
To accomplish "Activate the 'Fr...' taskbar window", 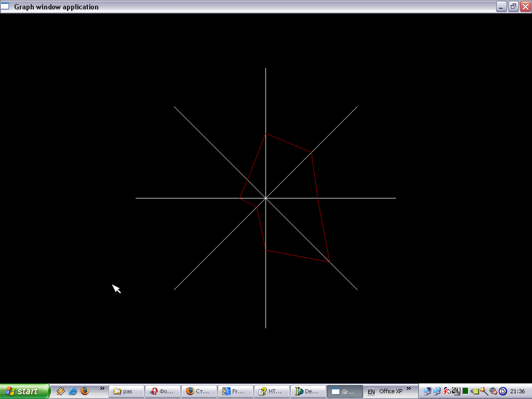I will coord(235,391).
